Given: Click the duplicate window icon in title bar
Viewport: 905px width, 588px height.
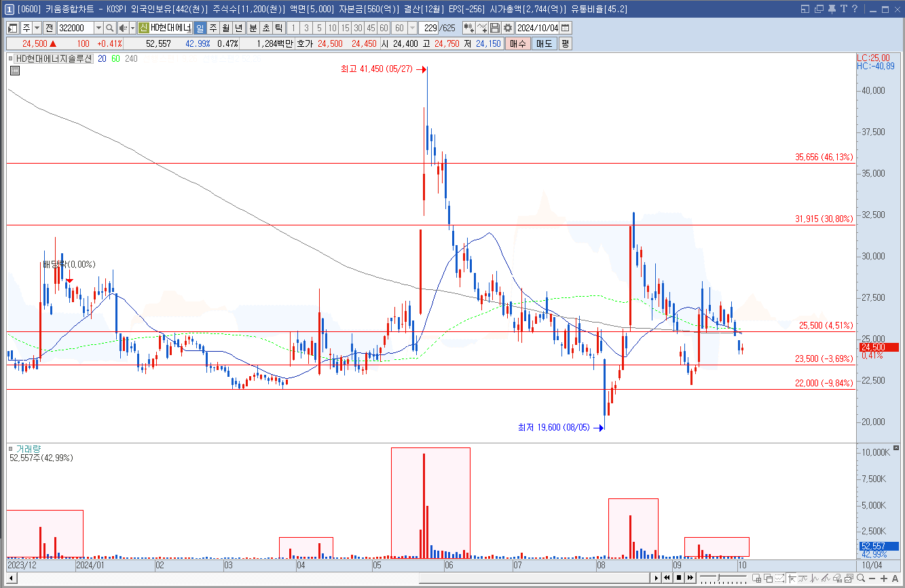Looking at the screenshot, I should (x=819, y=9).
